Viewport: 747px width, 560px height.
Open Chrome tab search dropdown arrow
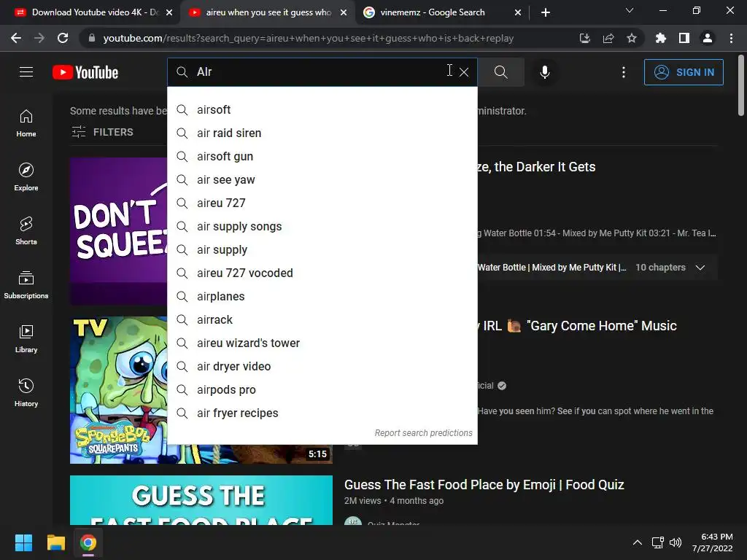[x=630, y=10]
